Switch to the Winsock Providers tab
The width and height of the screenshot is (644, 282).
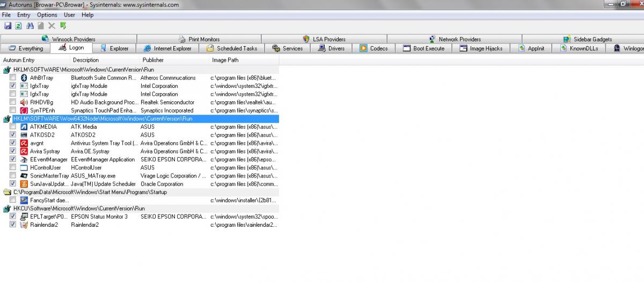pos(69,39)
